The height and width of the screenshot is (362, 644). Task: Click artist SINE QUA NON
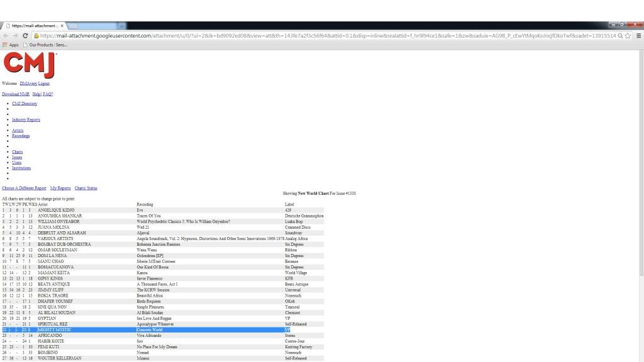(52, 307)
